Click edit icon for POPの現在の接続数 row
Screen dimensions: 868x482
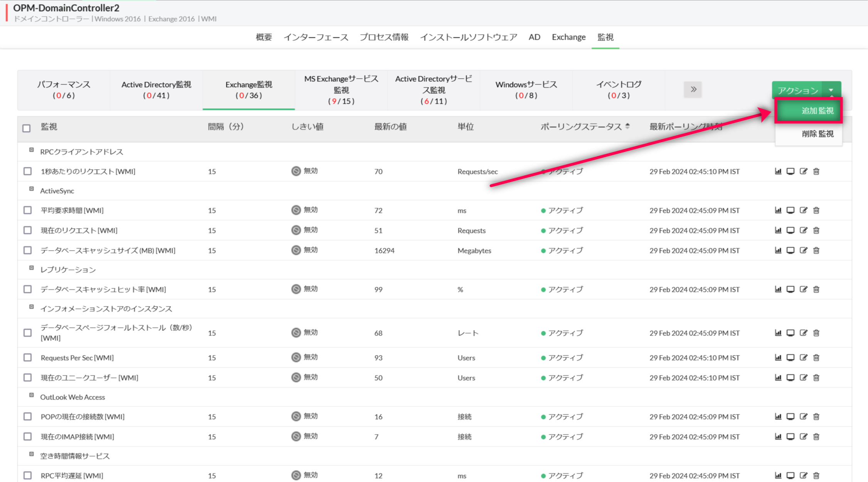[803, 416]
